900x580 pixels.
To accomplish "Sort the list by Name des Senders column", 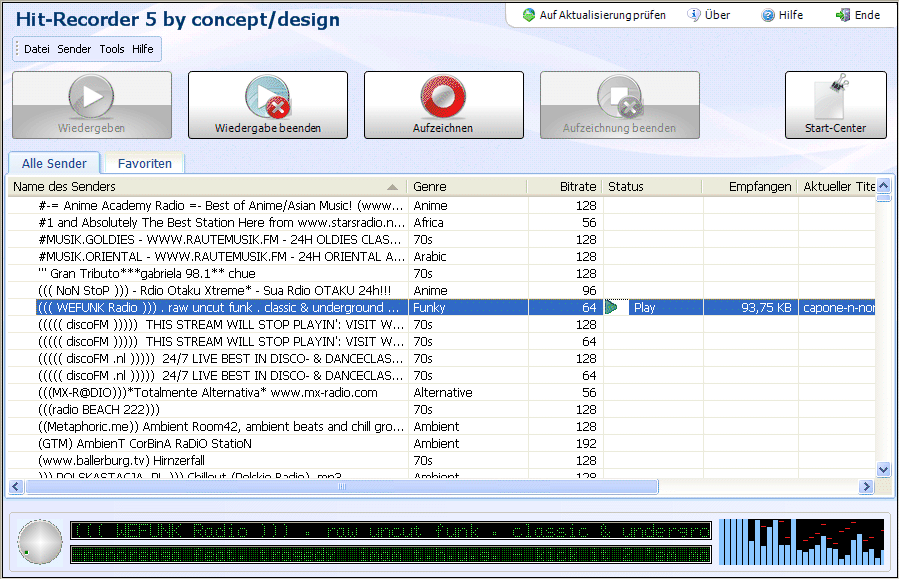I will [200, 187].
